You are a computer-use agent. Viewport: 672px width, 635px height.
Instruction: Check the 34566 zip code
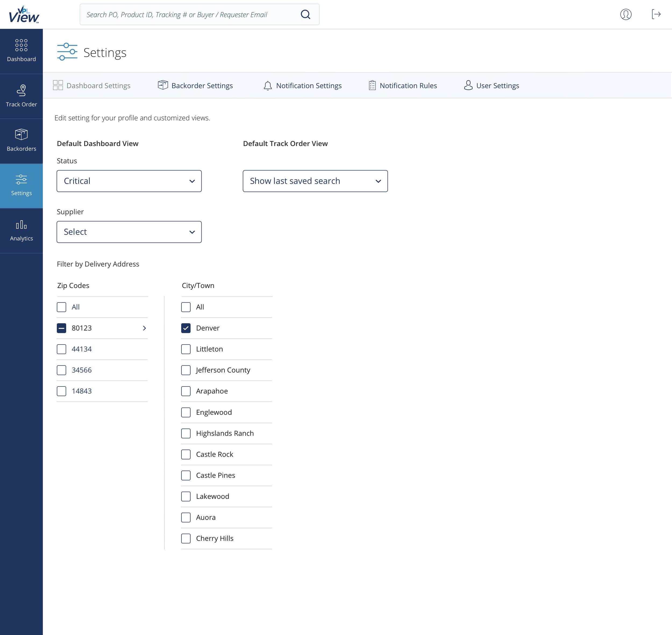(x=62, y=370)
